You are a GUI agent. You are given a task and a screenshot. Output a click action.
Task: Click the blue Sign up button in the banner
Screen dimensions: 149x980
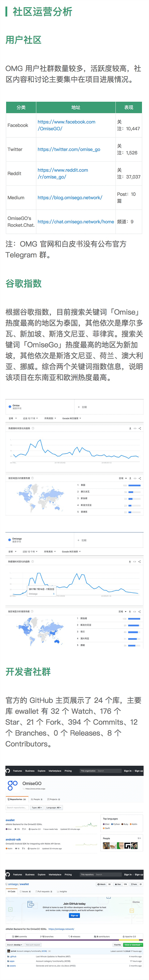tap(74, 915)
